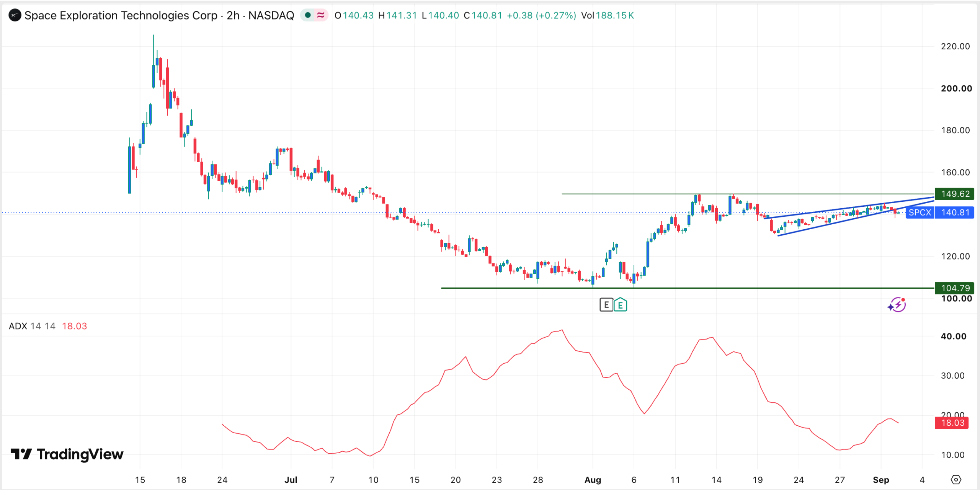Screen dimensions: 980x490
Task: Click the SpaceX symbol logo icon
Action: (x=15, y=15)
